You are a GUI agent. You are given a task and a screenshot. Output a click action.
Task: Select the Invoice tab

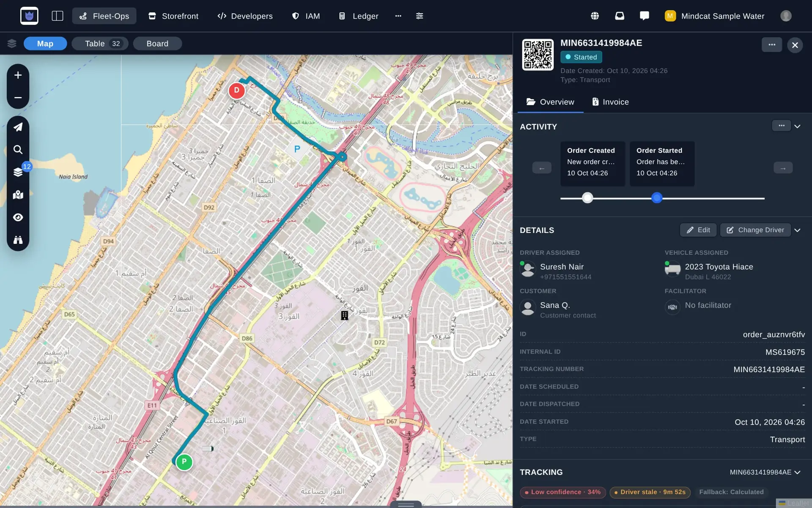pyautogui.click(x=610, y=102)
